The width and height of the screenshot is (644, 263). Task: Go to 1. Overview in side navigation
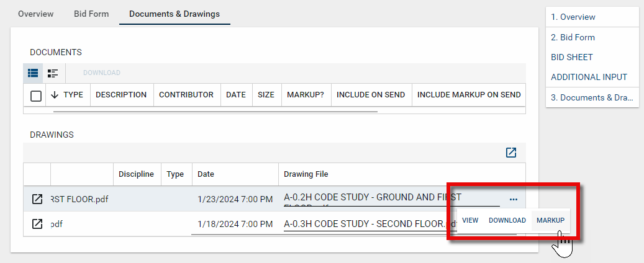[x=573, y=17]
